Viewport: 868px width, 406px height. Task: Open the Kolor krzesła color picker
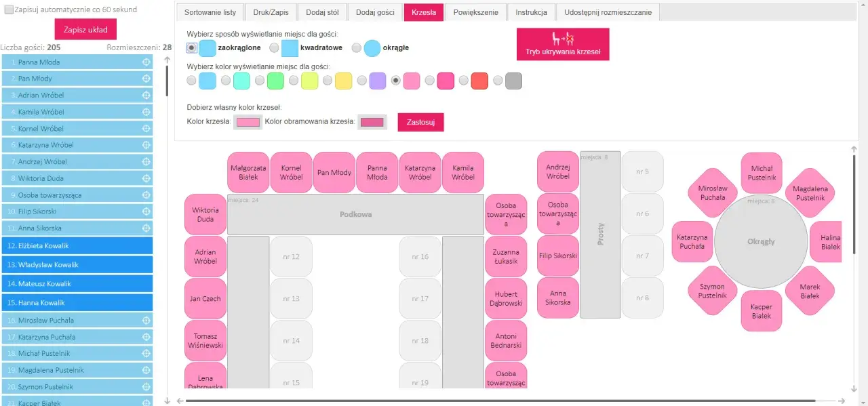click(x=248, y=122)
